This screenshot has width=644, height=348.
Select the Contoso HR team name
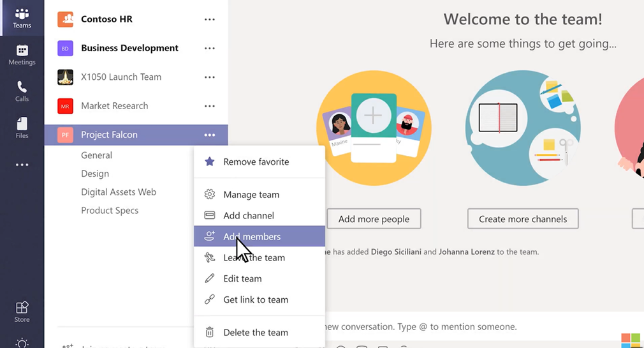point(106,19)
